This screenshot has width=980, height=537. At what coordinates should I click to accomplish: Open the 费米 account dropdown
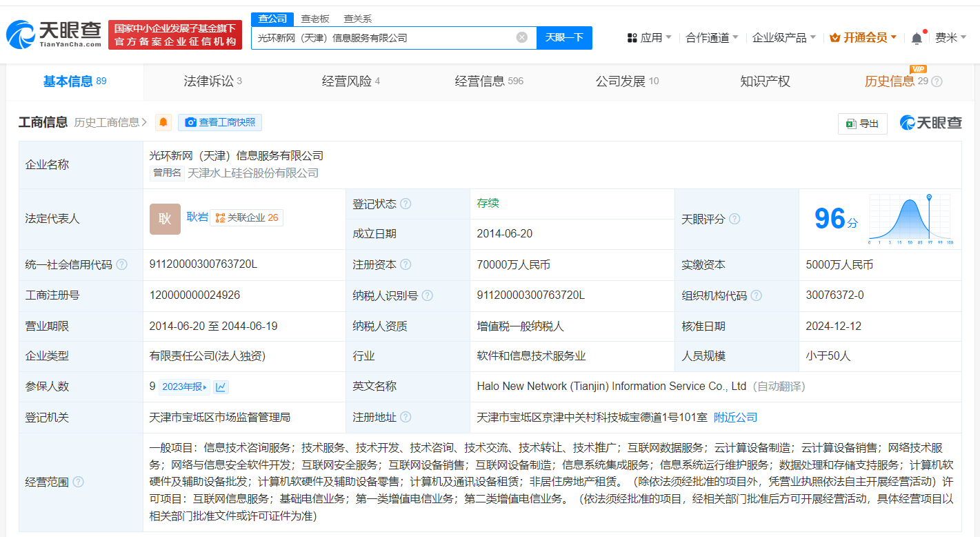click(x=950, y=37)
